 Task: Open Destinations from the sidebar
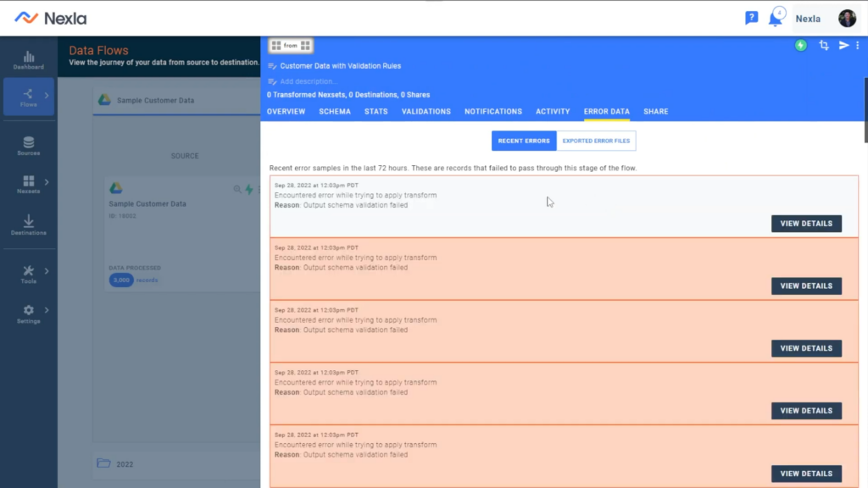click(28, 225)
